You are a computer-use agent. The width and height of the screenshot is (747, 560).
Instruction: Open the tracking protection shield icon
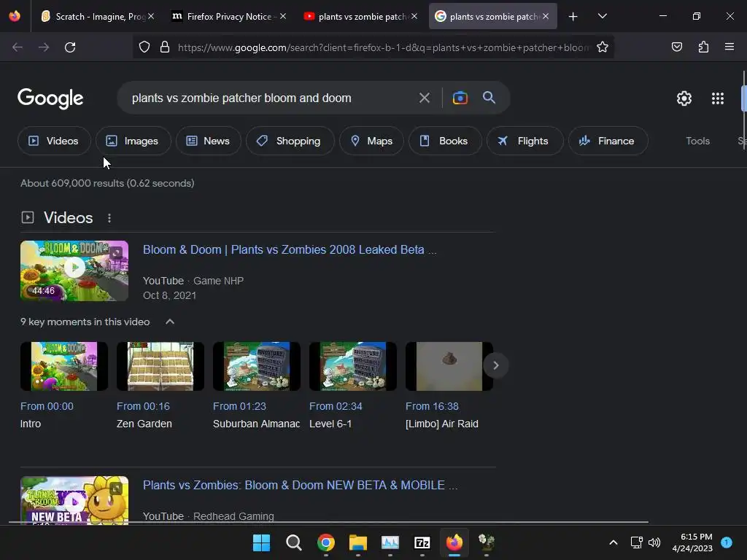(x=144, y=47)
